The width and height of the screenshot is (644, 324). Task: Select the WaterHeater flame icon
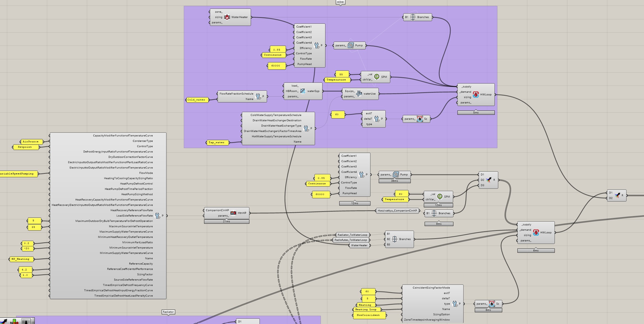pos(227,17)
